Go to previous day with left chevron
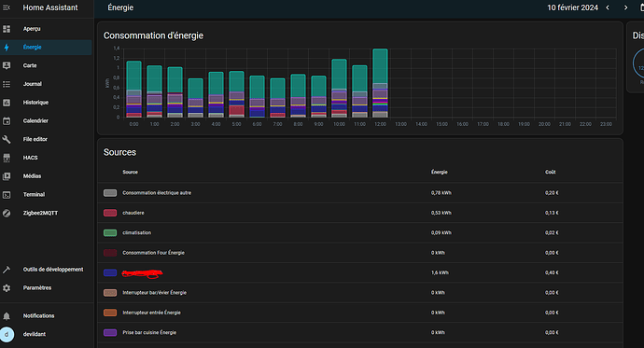The image size is (644, 348). 608,7
